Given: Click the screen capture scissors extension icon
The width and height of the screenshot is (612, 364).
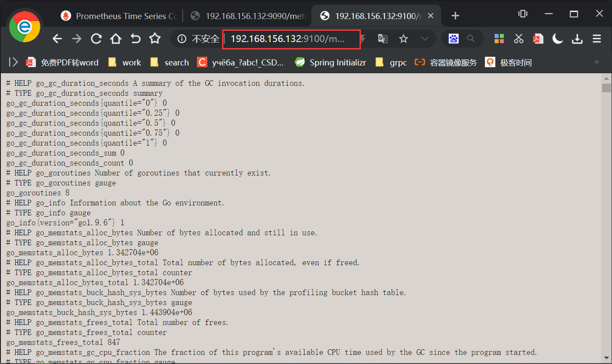Looking at the screenshot, I should (x=518, y=39).
